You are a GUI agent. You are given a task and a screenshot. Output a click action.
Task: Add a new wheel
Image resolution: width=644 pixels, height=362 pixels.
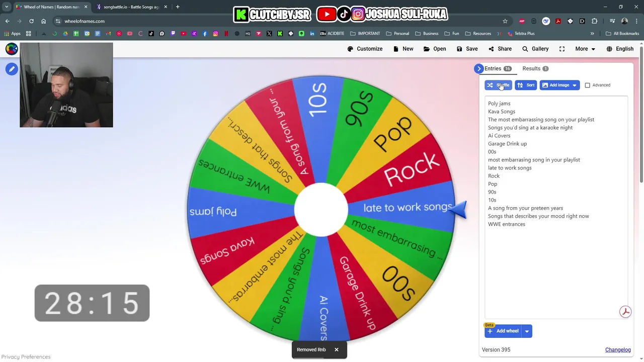503,331
